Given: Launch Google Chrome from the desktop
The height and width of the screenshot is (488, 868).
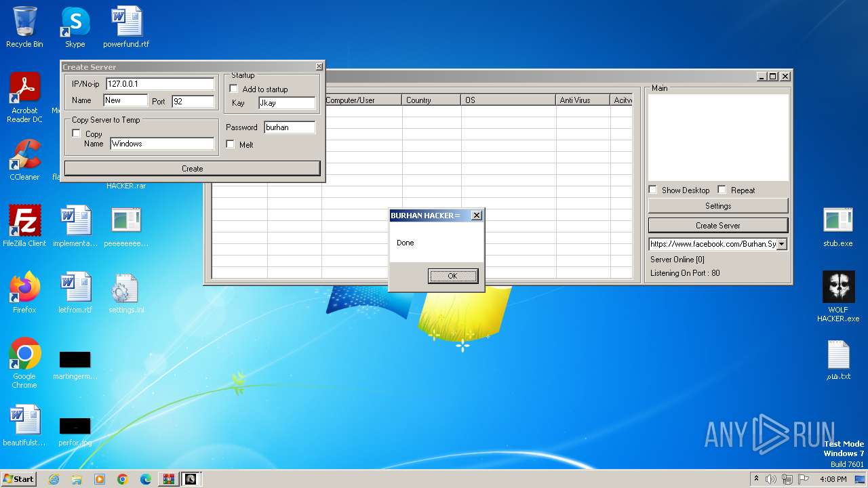Looking at the screenshot, I should (24, 363).
